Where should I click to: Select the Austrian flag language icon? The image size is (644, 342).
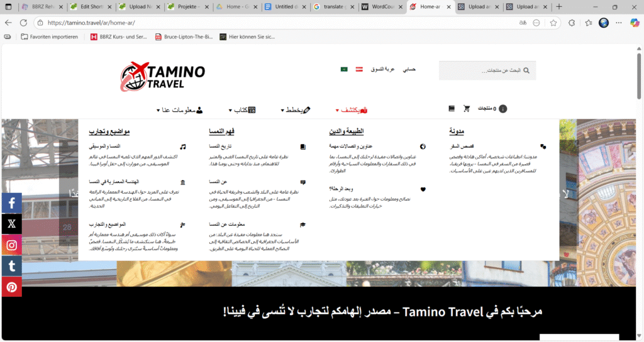[360, 69]
